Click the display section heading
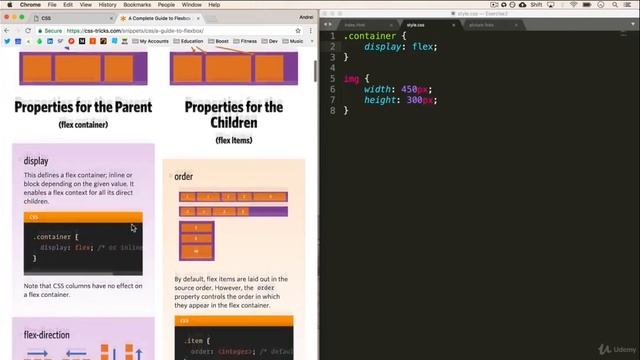Viewport: 640px width, 360px height. [x=36, y=161]
